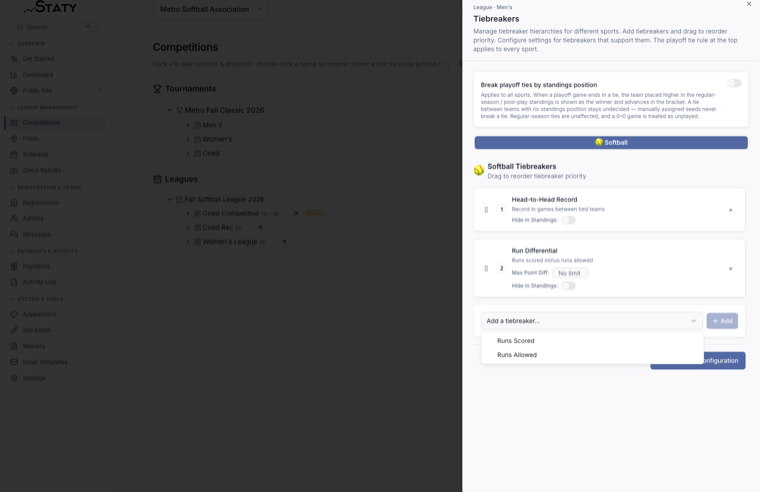This screenshot has height=492, width=760.
Task: Click the Payments sidebar icon
Action: (14, 266)
